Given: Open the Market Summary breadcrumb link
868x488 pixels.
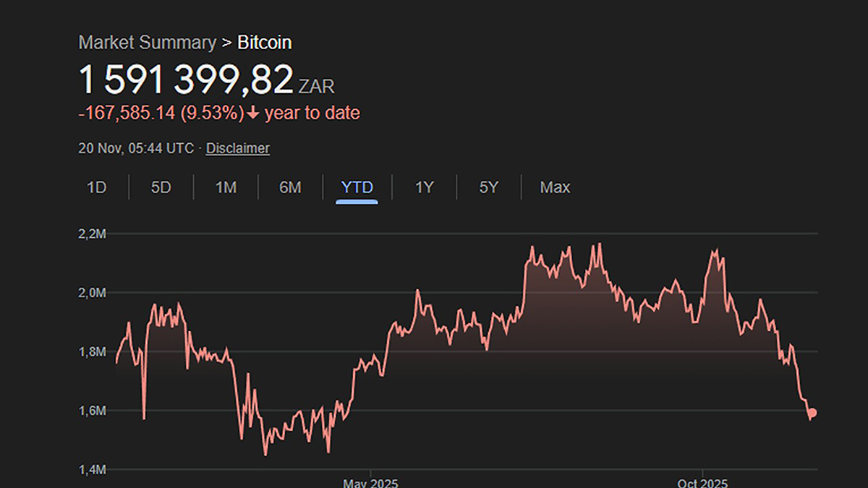Looking at the screenshot, I should click(148, 43).
